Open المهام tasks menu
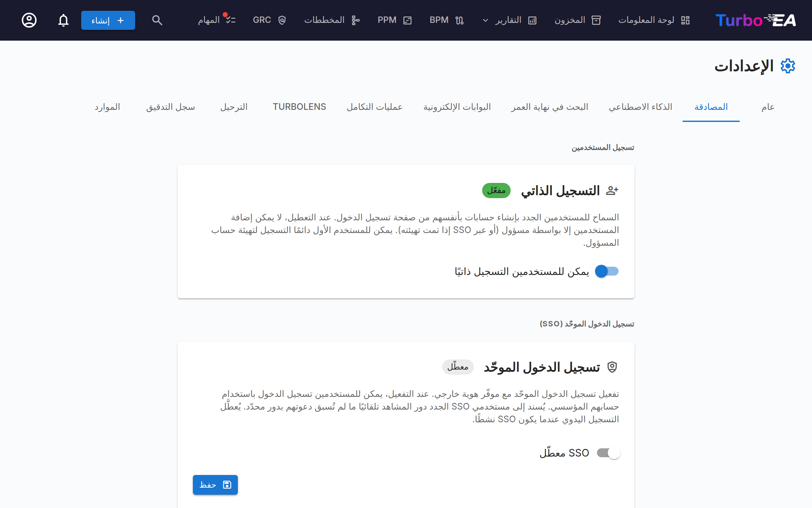This screenshot has height=508, width=812. [217, 20]
